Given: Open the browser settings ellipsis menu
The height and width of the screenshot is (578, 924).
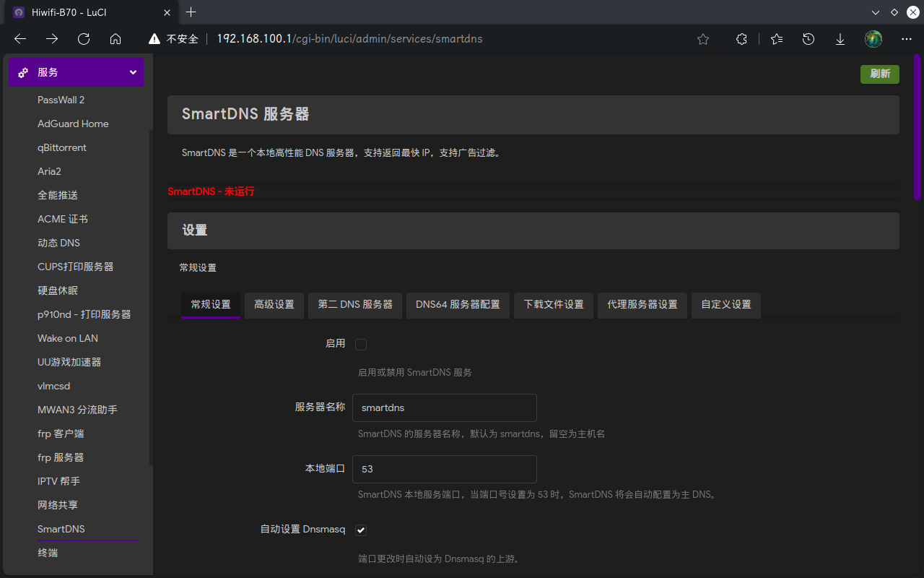Looking at the screenshot, I should click(x=907, y=39).
